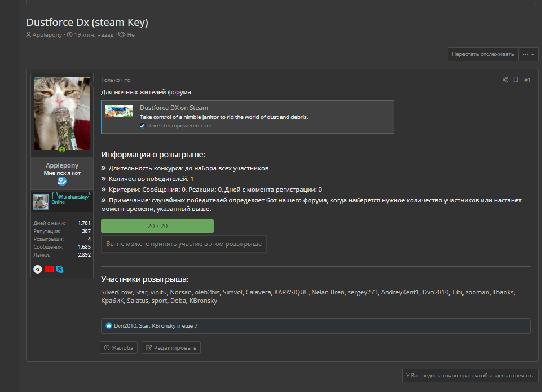542x392 pixels.
Task: Open participant Calavera's profile
Action: (258, 292)
